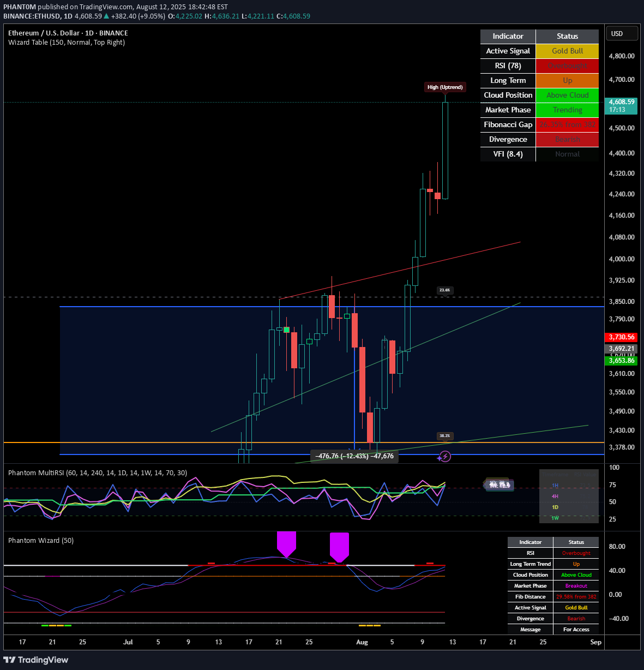644x670 pixels.
Task: Select the Wizard Table indicator legend
Action: tap(67, 42)
